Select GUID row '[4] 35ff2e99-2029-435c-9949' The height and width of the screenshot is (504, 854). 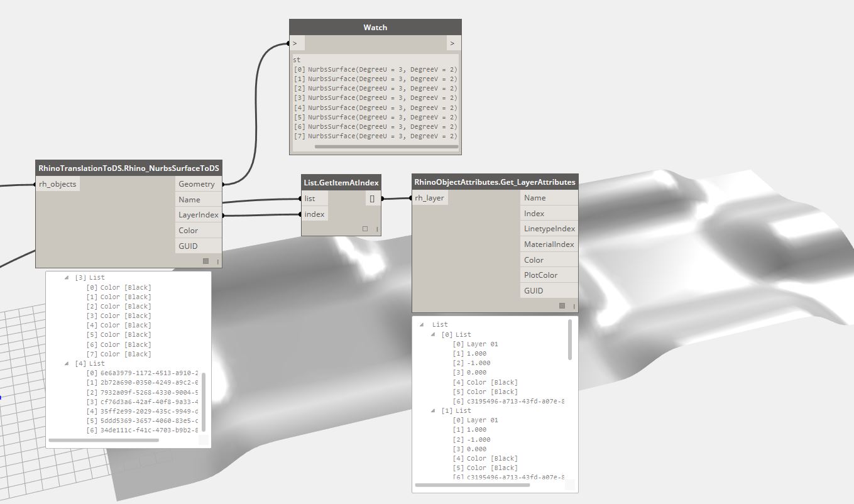pyautogui.click(x=143, y=412)
